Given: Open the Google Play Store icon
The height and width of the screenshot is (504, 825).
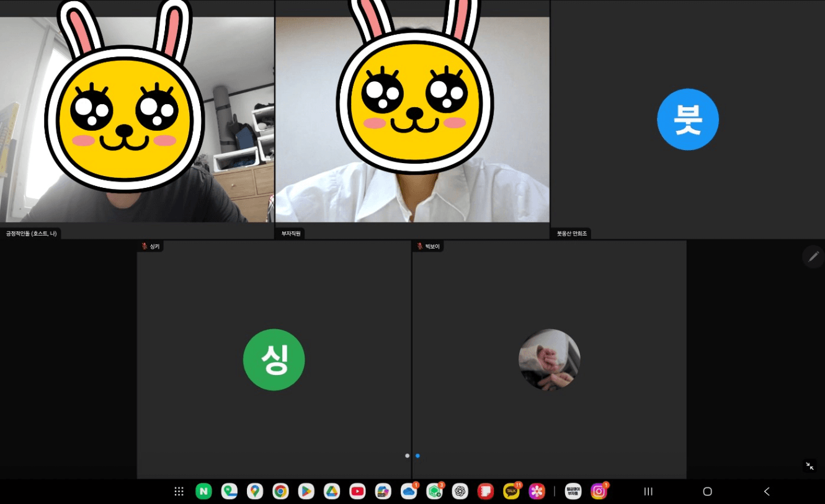Looking at the screenshot, I should pyautogui.click(x=306, y=492).
